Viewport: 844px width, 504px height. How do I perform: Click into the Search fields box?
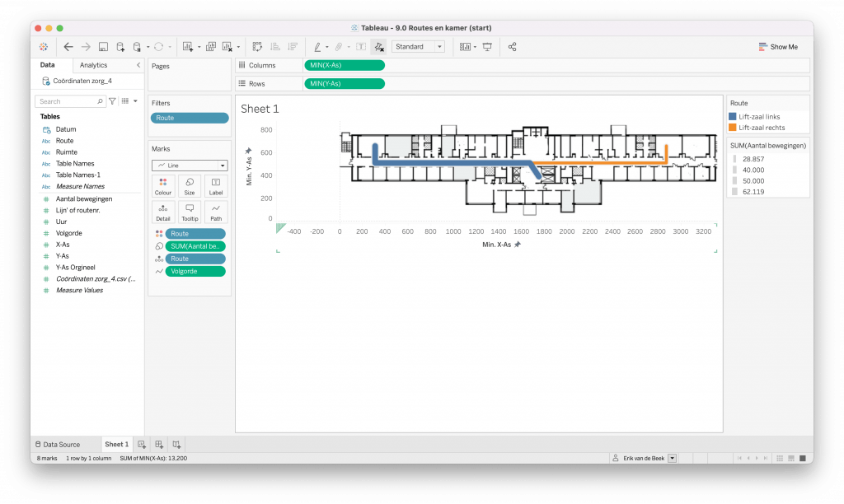70,101
